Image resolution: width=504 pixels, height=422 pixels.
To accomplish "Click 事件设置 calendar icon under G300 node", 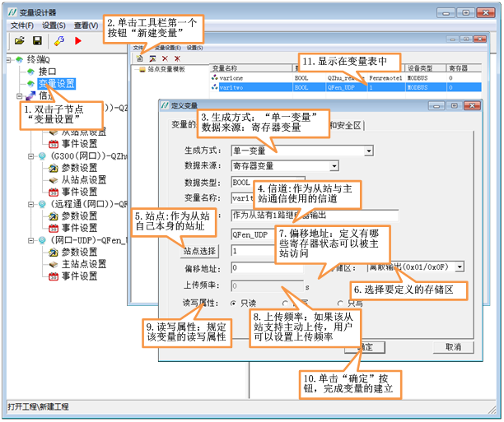I will [x=54, y=192].
